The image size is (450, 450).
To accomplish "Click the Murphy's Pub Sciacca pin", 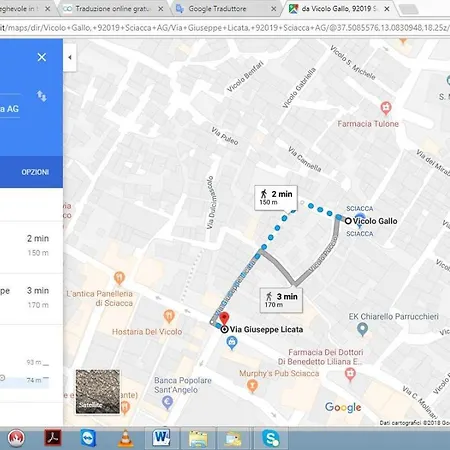I will 252,386.
